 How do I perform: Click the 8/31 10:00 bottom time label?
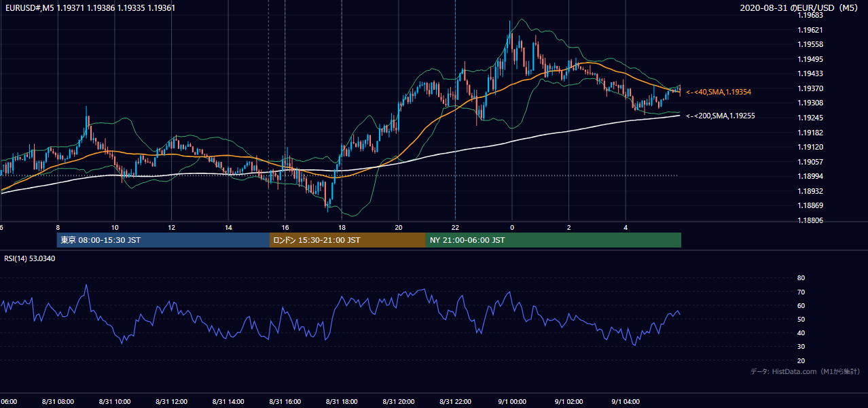[115, 402]
